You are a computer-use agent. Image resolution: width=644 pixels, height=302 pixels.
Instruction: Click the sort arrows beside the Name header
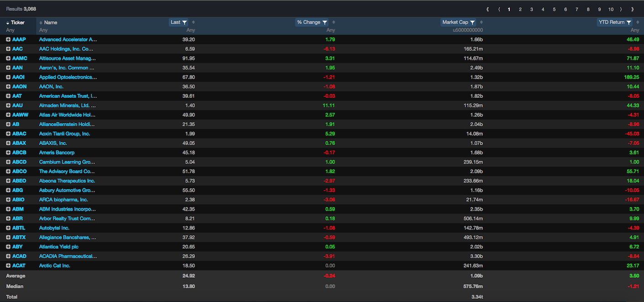pyautogui.click(x=40, y=22)
